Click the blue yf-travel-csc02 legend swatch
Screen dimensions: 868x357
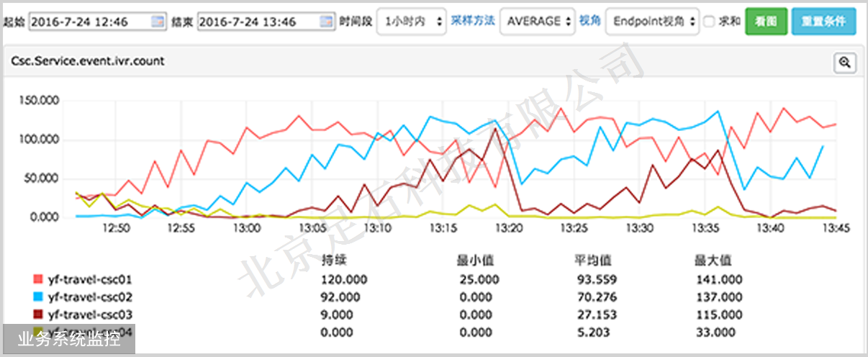click(38, 297)
